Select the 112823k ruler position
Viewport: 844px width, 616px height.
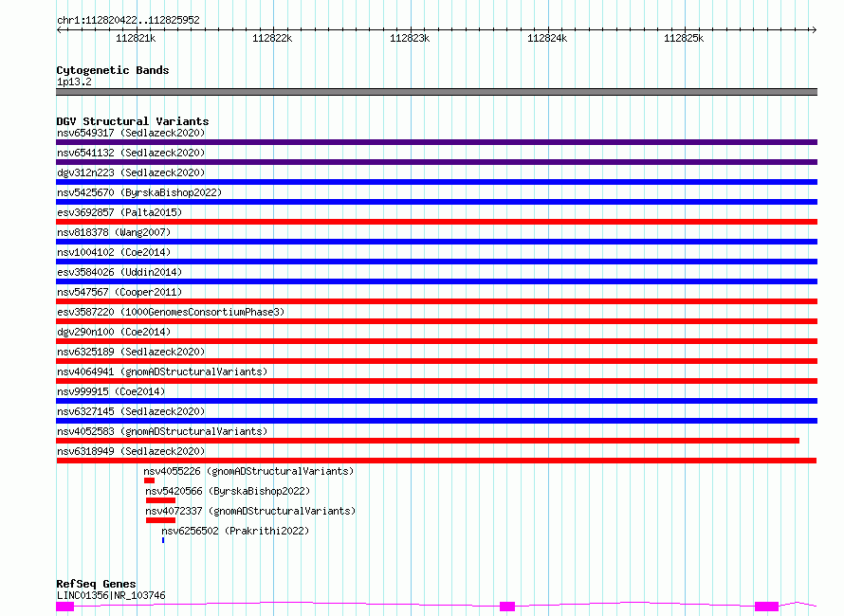[410, 39]
